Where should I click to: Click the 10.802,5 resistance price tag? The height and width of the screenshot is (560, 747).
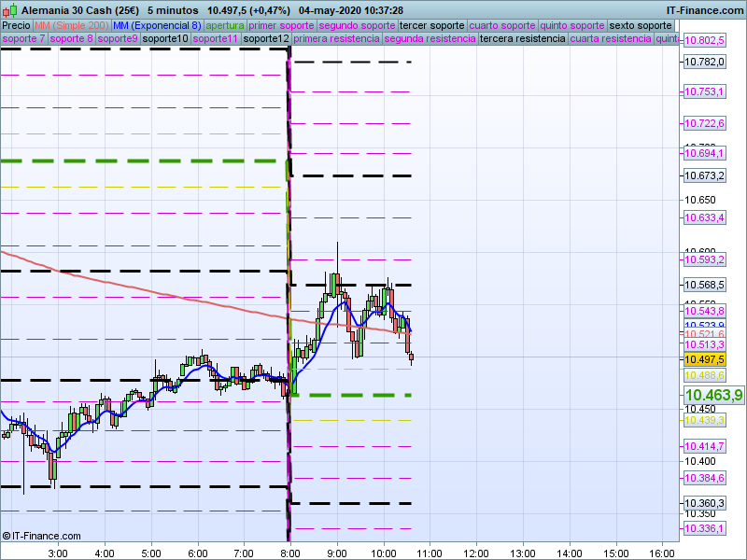[705, 40]
